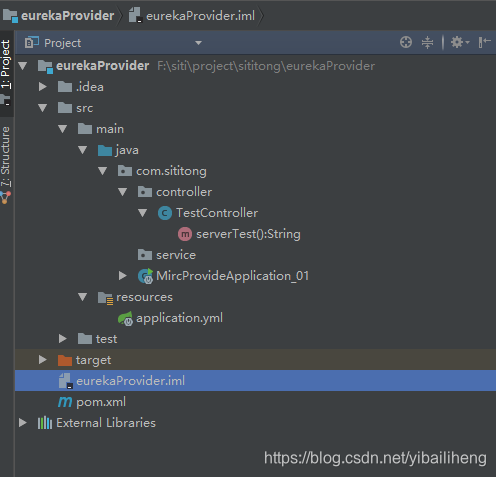Viewport: 496px width, 477px height.
Task: Click the main folder icon
Action: tap(85, 129)
